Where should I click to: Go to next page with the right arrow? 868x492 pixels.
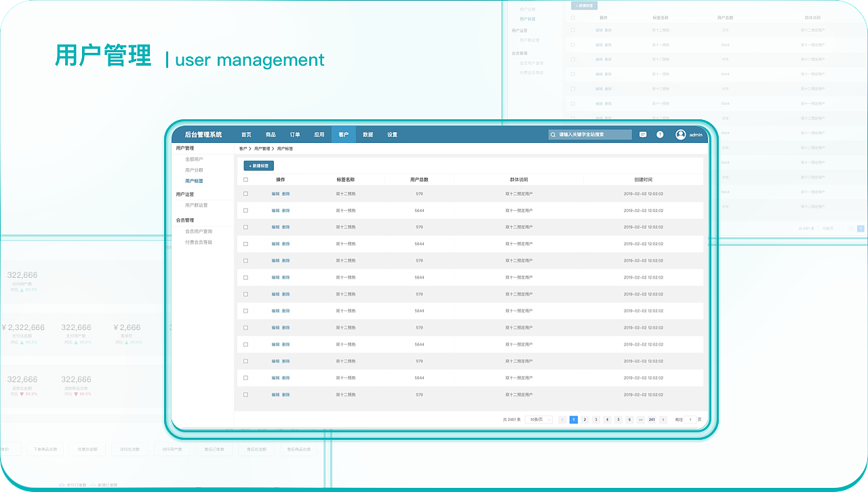(x=663, y=419)
